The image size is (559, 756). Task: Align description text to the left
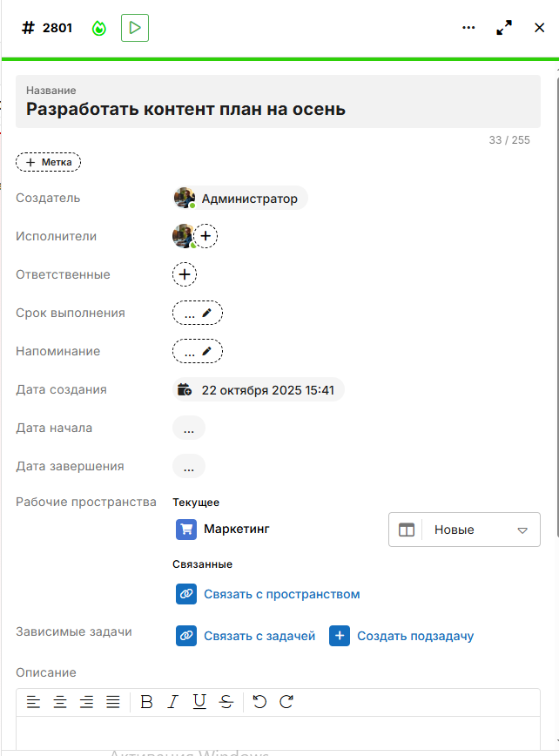(33, 702)
